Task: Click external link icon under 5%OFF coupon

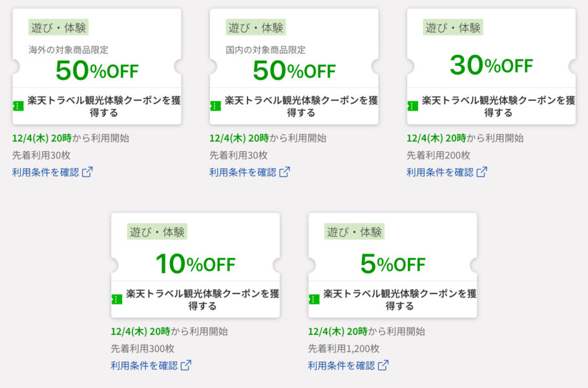Action: pyautogui.click(x=383, y=365)
